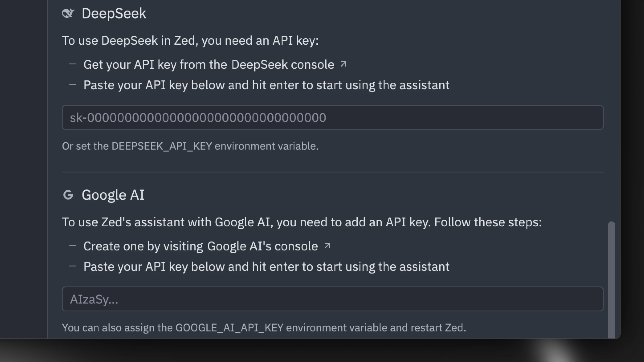Viewport: 644px width, 362px height.
Task: Select the DeepSeek section header icon
Action: click(x=68, y=13)
